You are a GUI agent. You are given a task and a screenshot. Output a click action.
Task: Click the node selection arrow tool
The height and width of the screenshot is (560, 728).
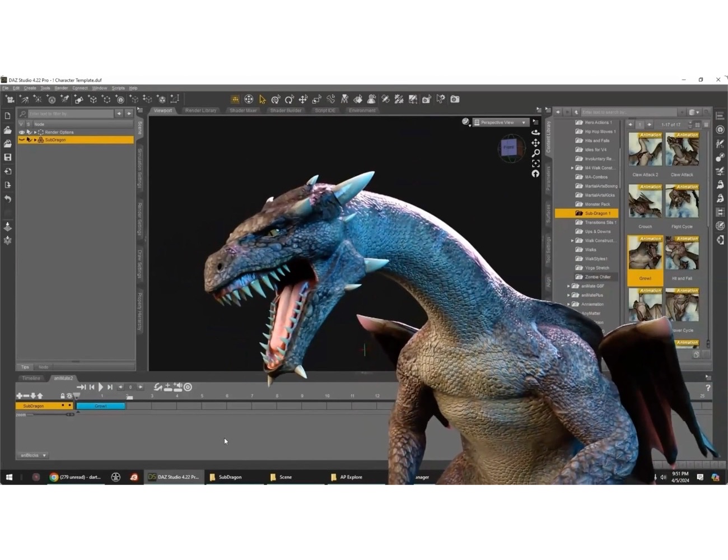pyautogui.click(x=262, y=99)
